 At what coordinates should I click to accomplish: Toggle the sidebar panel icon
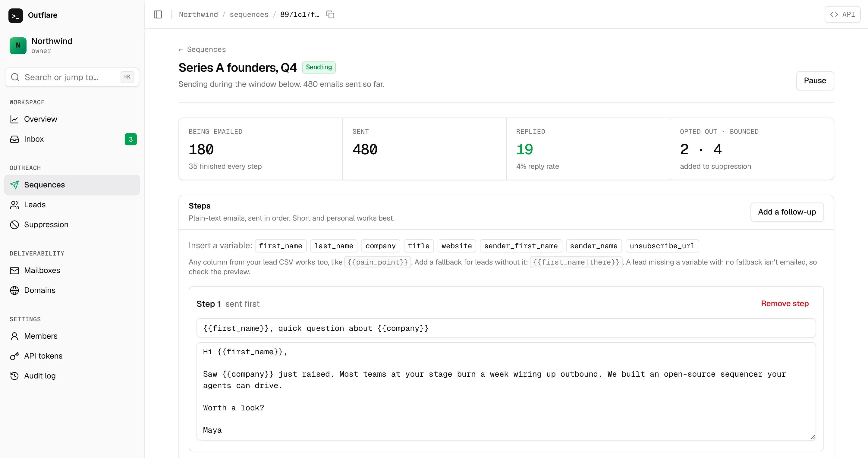point(158,14)
